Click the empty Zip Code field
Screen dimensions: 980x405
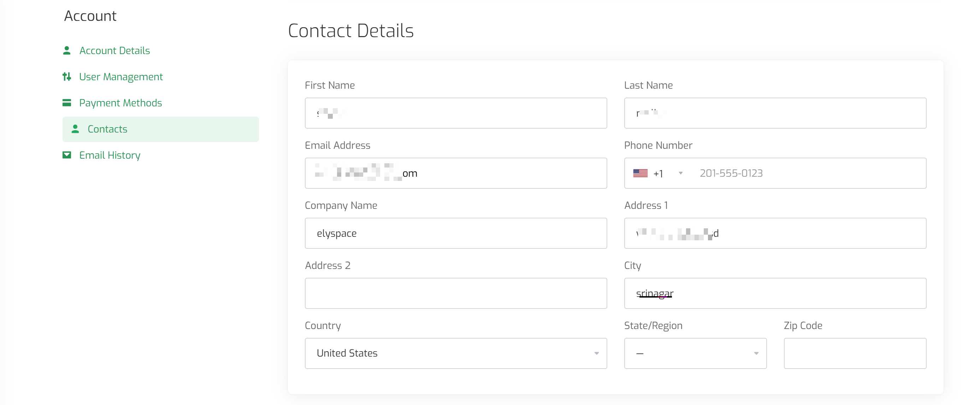click(x=855, y=353)
